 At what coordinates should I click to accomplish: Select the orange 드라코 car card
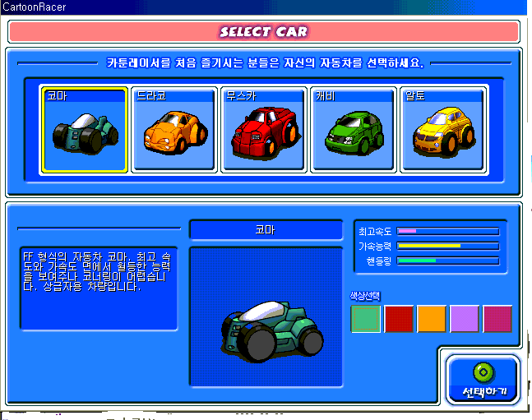pos(174,130)
